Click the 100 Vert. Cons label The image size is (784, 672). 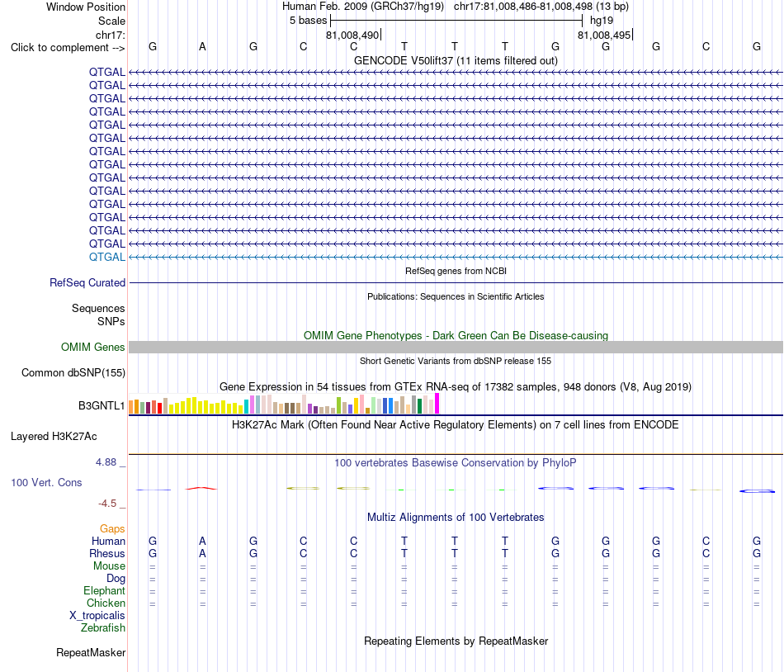pyautogui.click(x=46, y=482)
